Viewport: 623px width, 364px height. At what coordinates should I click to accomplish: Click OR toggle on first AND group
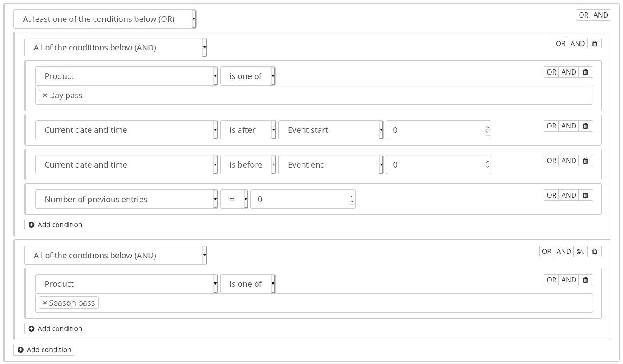tap(561, 43)
